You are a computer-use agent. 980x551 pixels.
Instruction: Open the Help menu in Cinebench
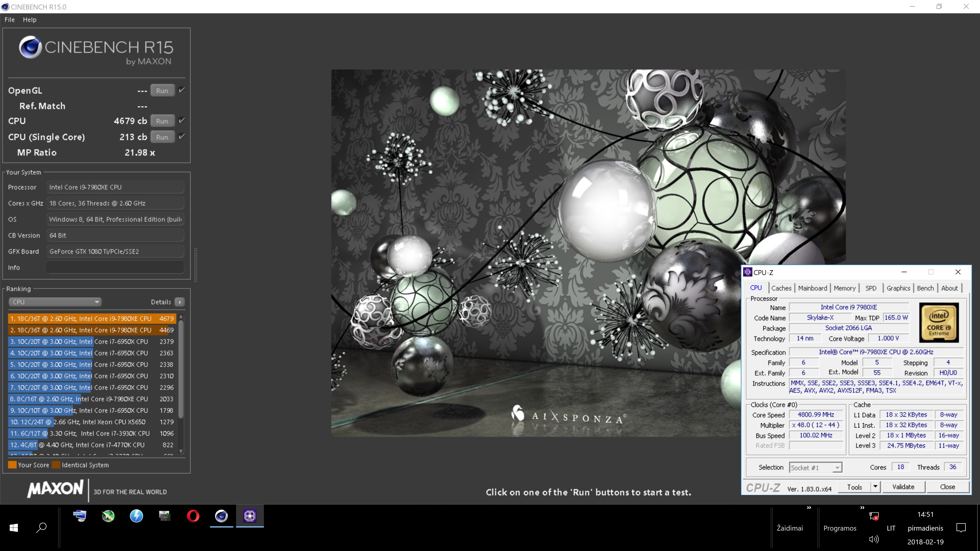tap(30, 20)
